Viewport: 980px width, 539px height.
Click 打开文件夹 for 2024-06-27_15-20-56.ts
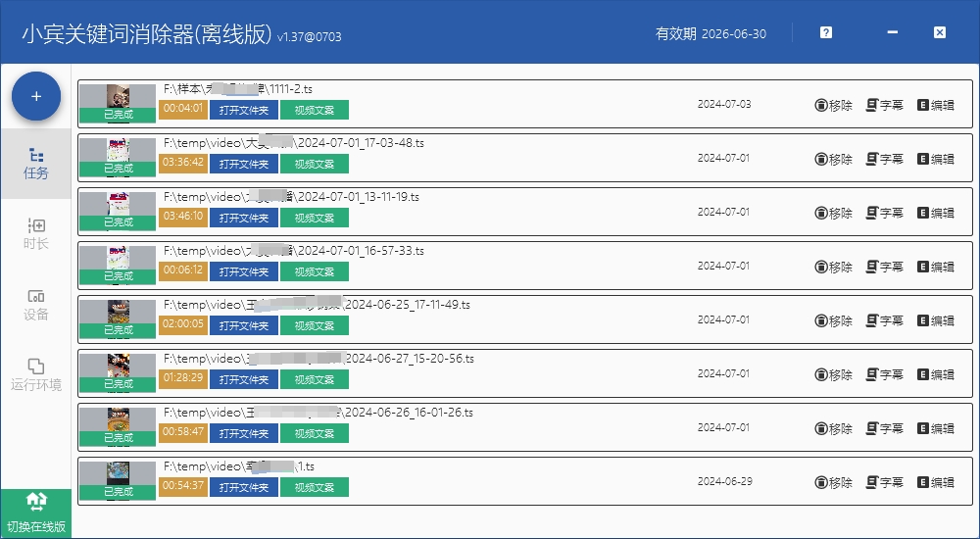(243, 379)
